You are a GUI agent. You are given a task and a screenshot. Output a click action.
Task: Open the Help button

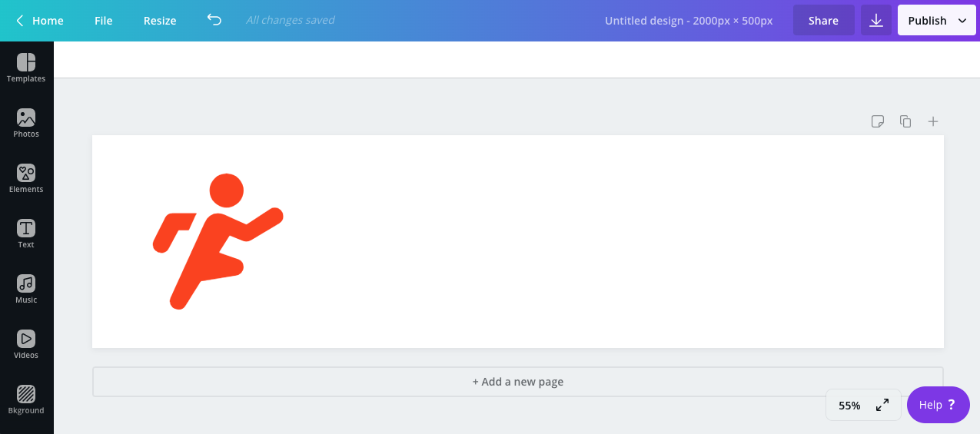[x=938, y=405]
